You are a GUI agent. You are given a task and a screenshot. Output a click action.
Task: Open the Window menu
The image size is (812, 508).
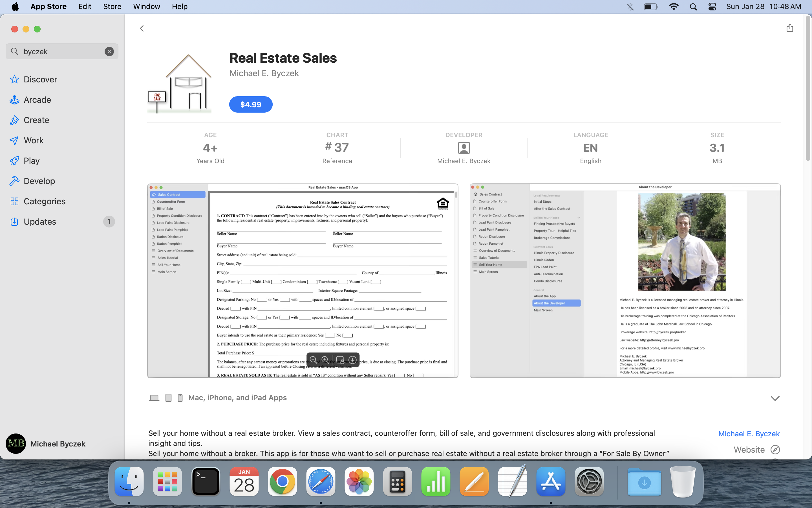147,6
